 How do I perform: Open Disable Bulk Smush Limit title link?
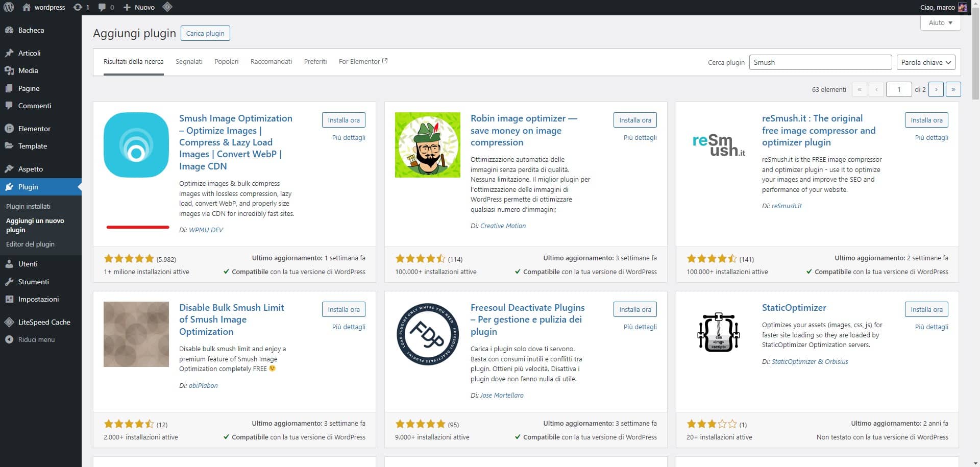coord(231,319)
